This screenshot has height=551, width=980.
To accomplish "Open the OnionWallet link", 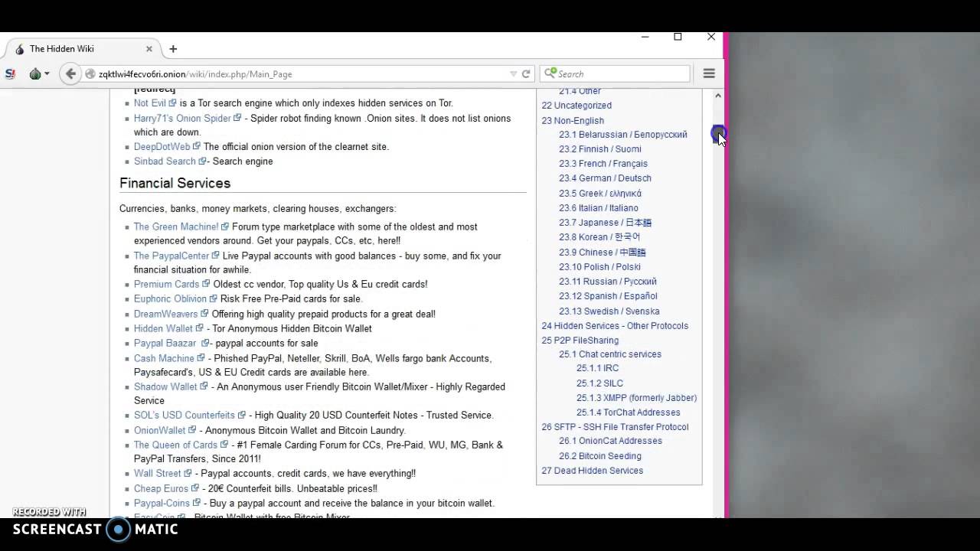I will [160, 431].
